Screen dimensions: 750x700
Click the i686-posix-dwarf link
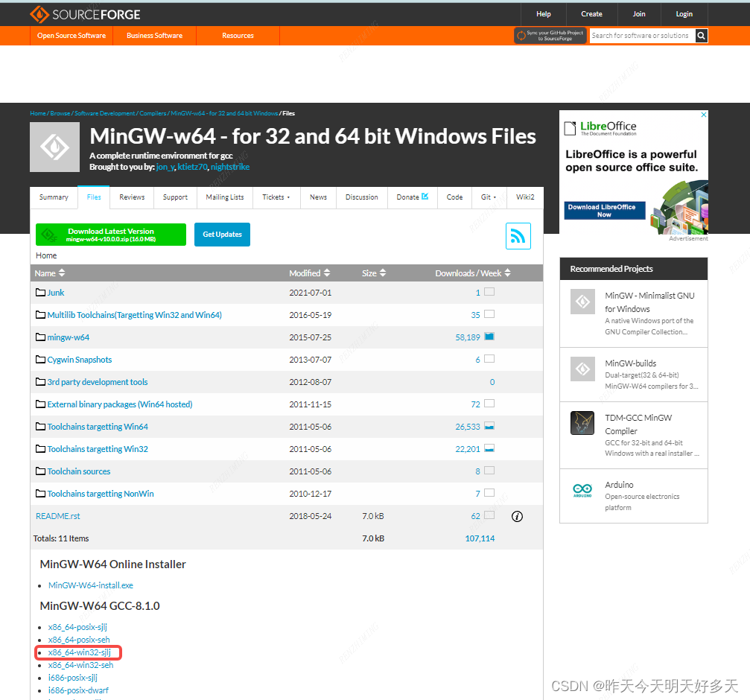(78, 690)
